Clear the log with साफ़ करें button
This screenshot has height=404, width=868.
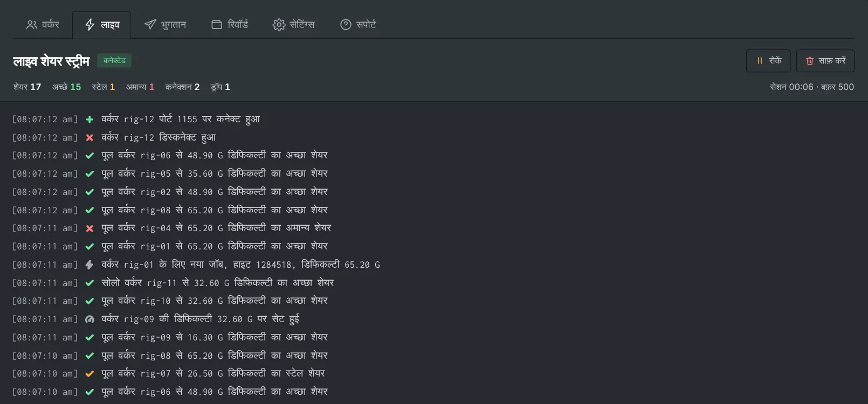(x=825, y=61)
